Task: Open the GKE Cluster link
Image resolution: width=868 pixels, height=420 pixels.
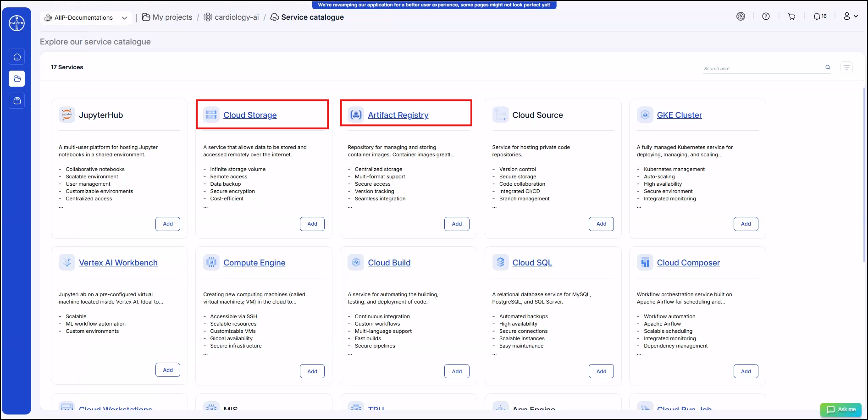Action: pos(679,115)
